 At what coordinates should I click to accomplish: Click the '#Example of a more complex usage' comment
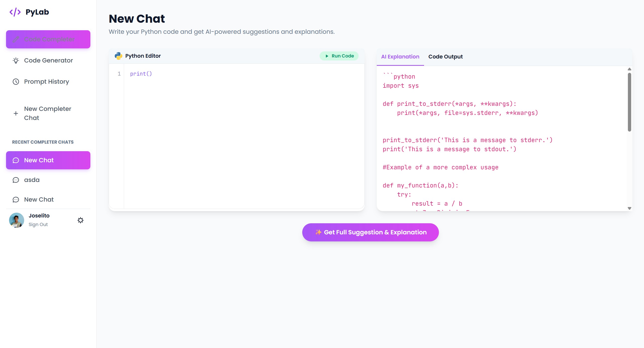click(x=440, y=167)
